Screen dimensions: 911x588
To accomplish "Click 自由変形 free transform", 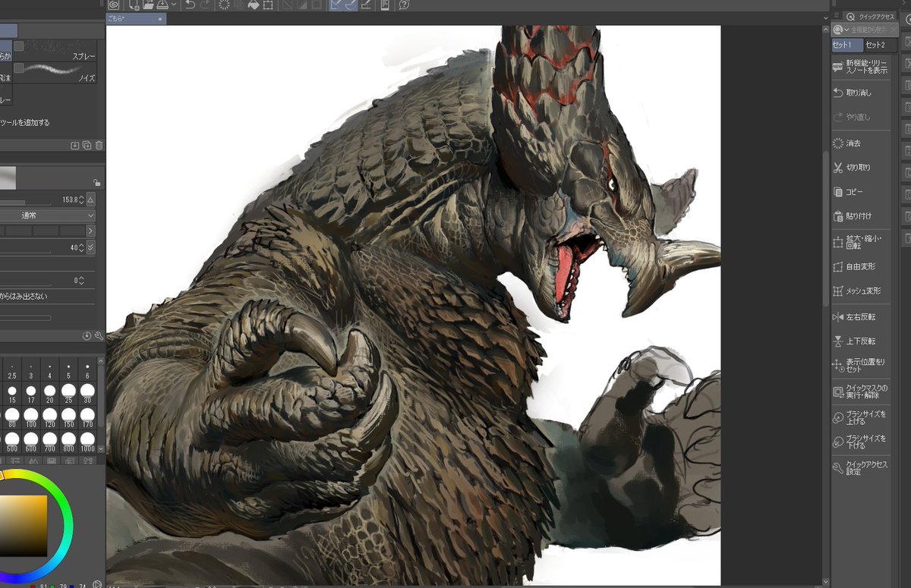I will click(x=862, y=267).
